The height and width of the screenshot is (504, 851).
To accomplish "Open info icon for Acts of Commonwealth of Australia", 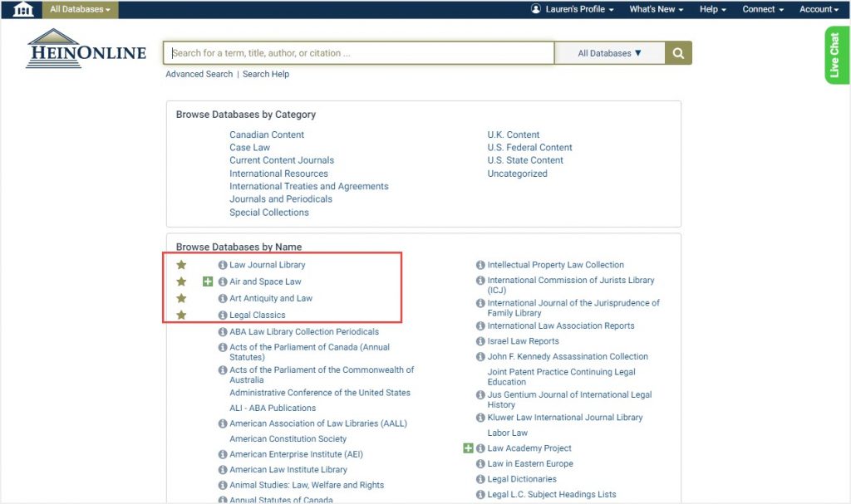I will (223, 370).
